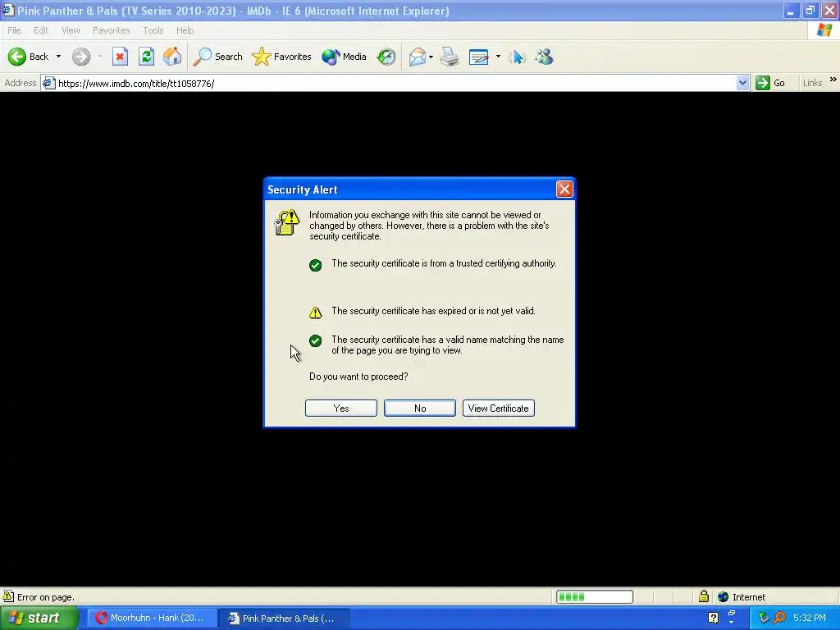
Task: Expand the Links toolbar chevron
Action: [833, 80]
